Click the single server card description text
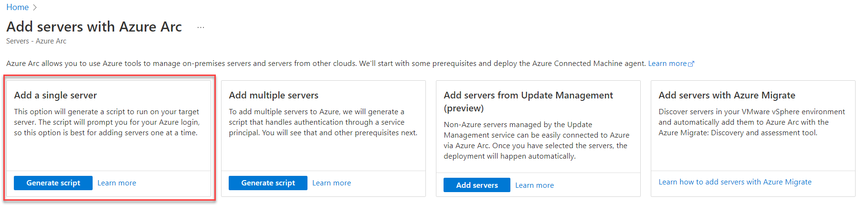Viewport: 868px width, 205px height. 106,122
